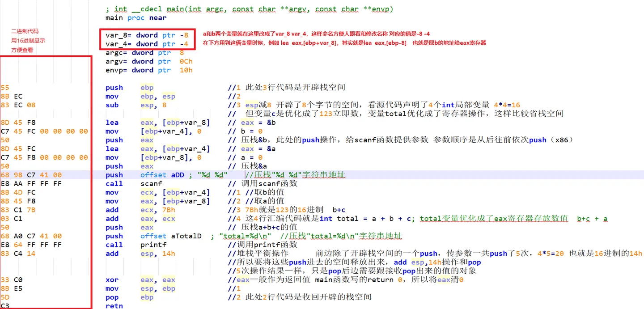The height and width of the screenshot is (309, 644).
Task: Select 'mov ecx, [ebp+var_4]' instruction
Action: 158,193
